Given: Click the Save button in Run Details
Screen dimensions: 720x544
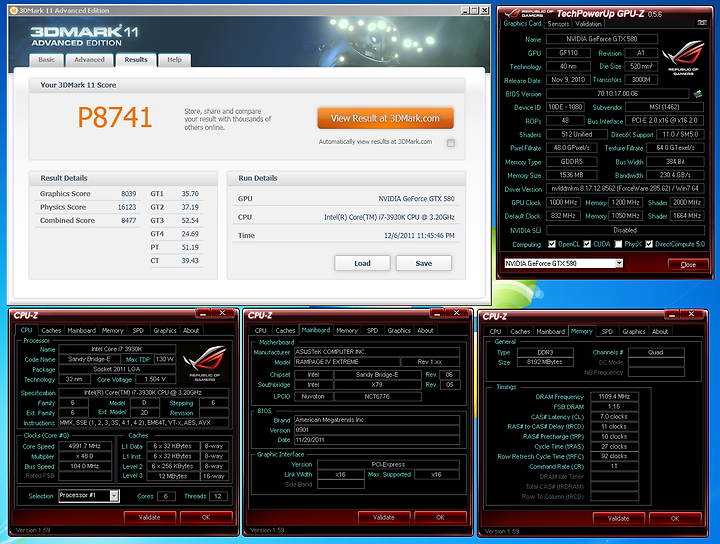Looking at the screenshot, I should point(423,263).
